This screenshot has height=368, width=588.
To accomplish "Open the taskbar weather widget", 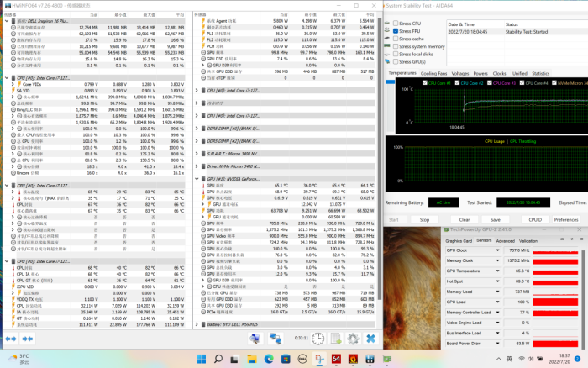I will point(19,359).
